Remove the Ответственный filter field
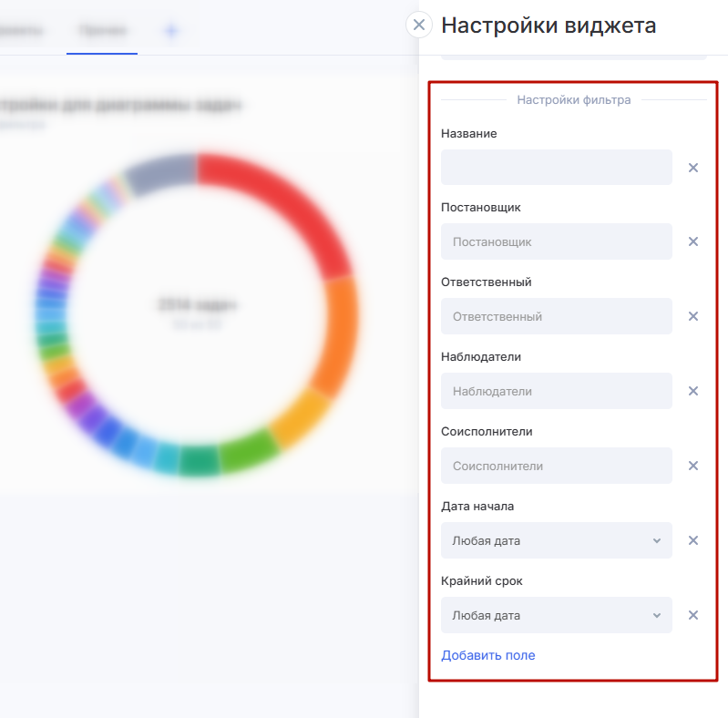This screenshot has width=728, height=718. [692, 317]
